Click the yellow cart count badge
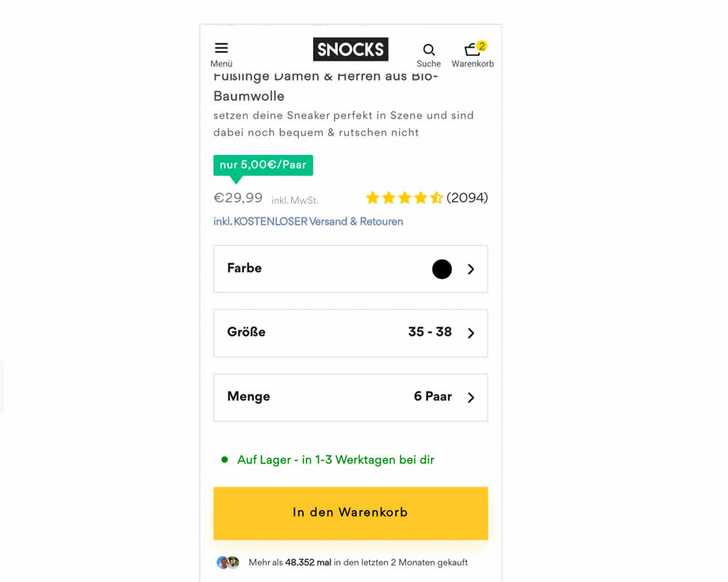The width and height of the screenshot is (728, 582). [x=482, y=46]
